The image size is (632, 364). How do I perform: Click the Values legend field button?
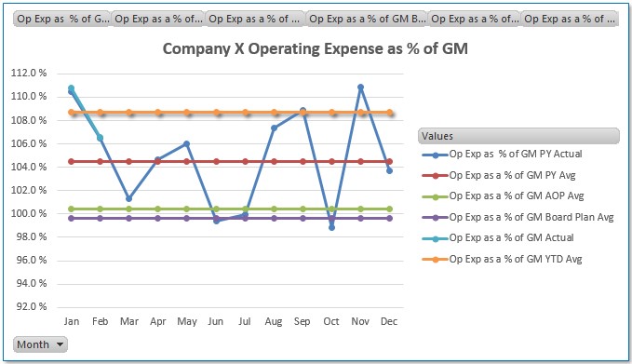pos(518,136)
